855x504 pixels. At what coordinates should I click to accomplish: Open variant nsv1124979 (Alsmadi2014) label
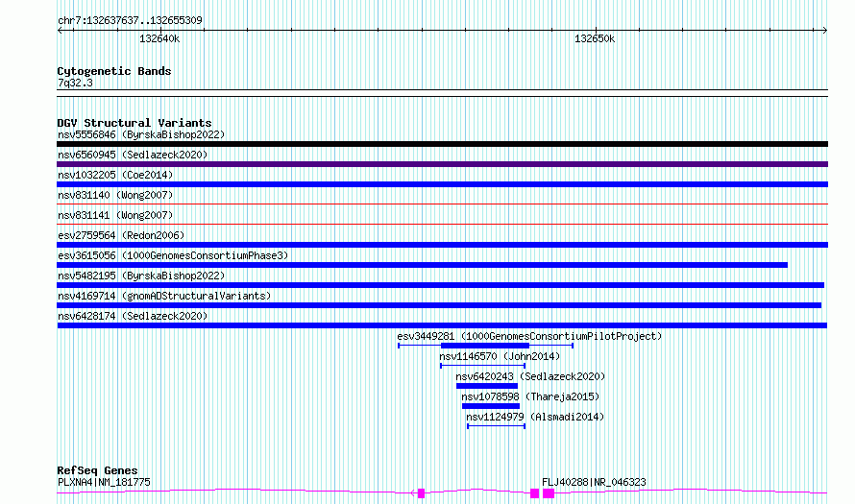[x=535, y=417]
